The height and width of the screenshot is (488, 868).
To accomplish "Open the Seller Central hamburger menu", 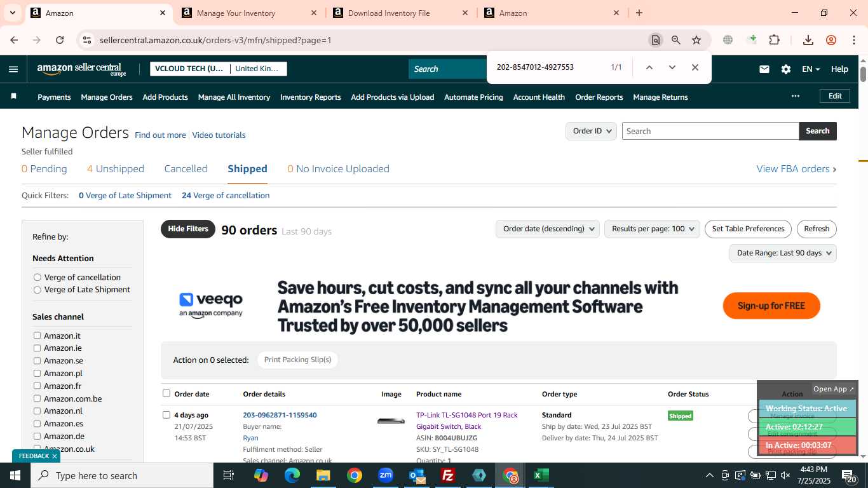I will (x=13, y=69).
